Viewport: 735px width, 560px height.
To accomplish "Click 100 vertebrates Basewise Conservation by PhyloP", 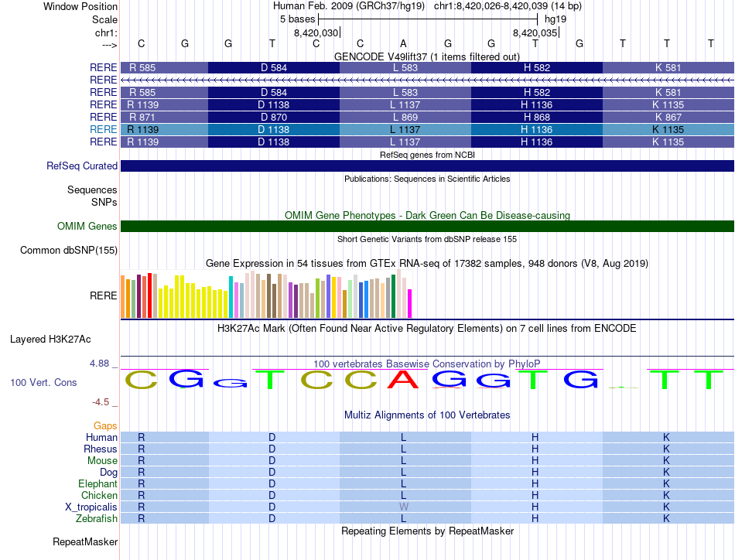I will point(427,364).
